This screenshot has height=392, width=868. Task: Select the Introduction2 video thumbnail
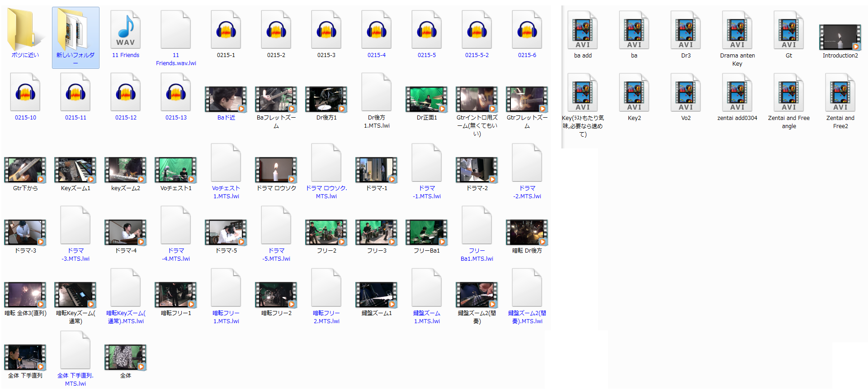(840, 37)
